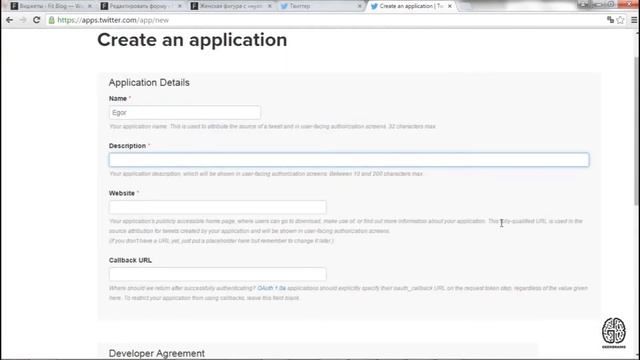Image resolution: width=640 pixels, height=360 pixels.
Task: Click into the Description text field
Action: pyautogui.click(x=349, y=160)
